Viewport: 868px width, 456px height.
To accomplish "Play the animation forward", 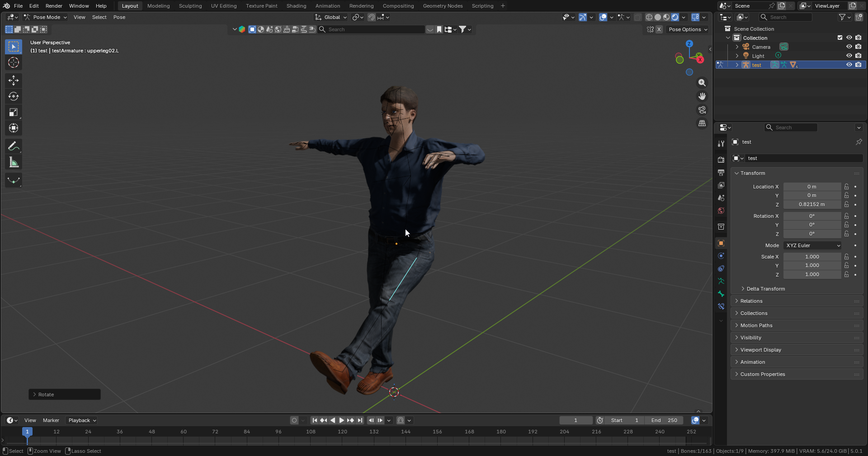I will click(342, 420).
